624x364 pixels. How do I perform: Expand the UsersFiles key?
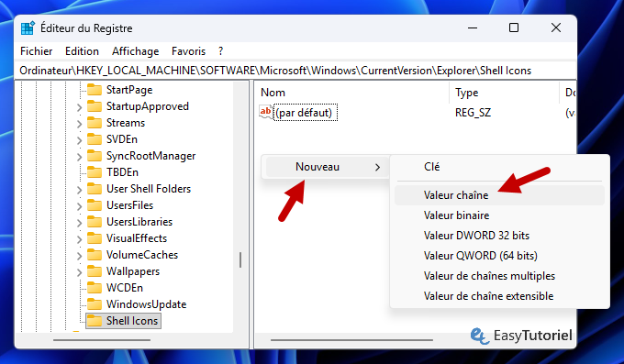pyautogui.click(x=79, y=206)
